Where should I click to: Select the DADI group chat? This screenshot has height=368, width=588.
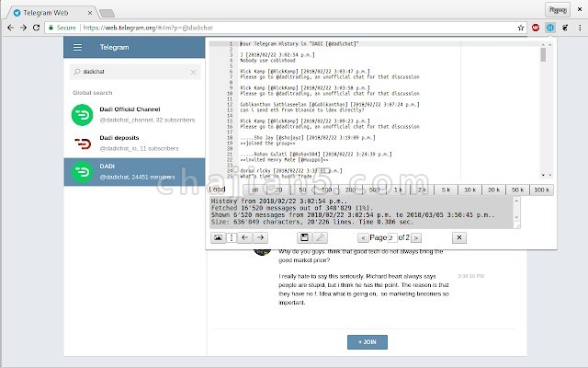click(134, 172)
